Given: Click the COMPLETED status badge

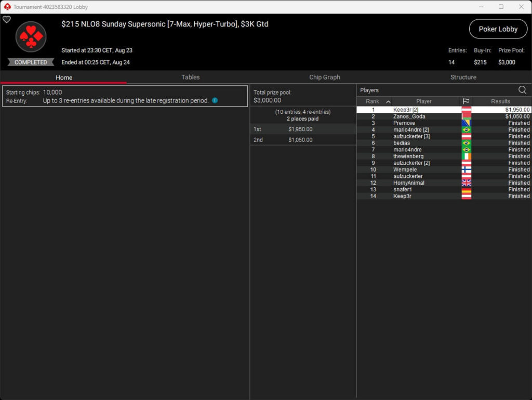Looking at the screenshot, I should [x=31, y=62].
